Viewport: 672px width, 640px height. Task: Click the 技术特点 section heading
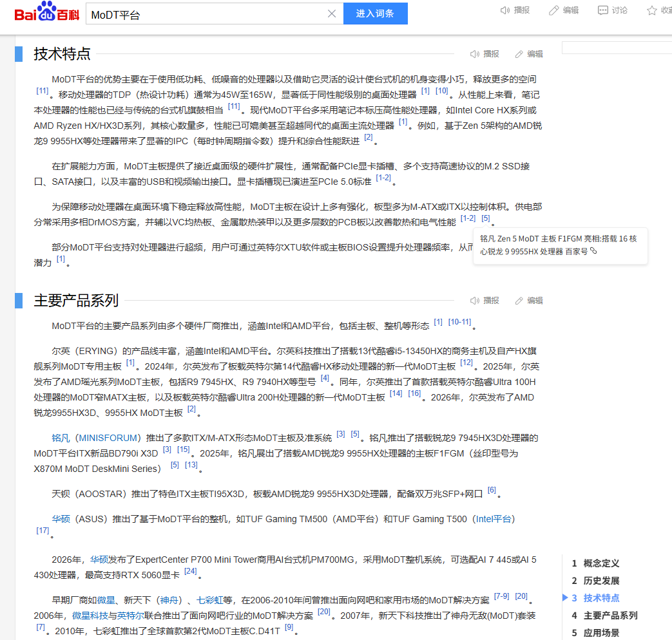pyautogui.click(x=62, y=54)
